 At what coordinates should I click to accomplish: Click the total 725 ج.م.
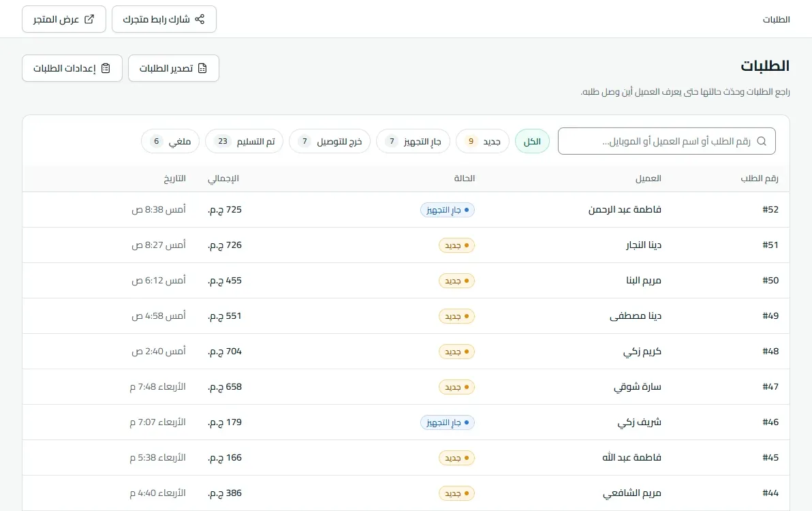click(225, 210)
